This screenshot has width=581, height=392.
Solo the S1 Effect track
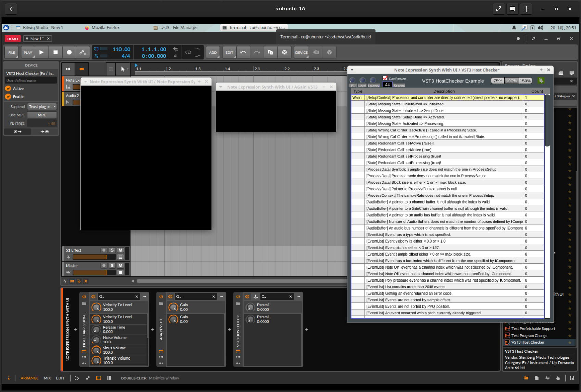pyautogui.click(x=112, y=250)
